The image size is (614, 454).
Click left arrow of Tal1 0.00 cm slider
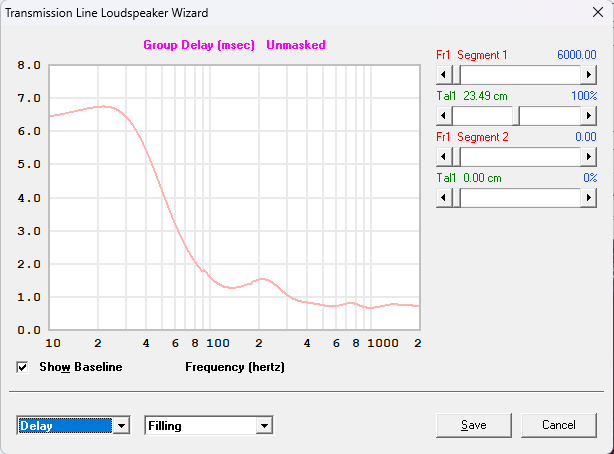[x=444, y=197]
